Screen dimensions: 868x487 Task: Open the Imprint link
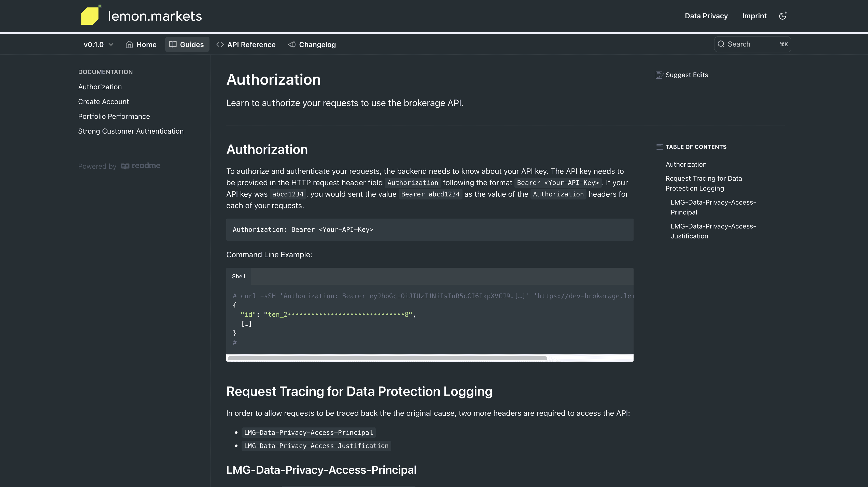tap(754, 16)
